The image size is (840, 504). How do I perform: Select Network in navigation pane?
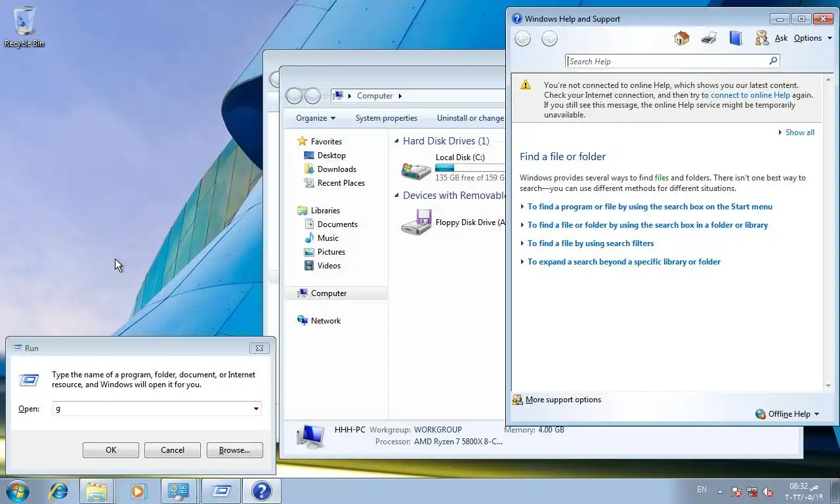pos(325,321)
